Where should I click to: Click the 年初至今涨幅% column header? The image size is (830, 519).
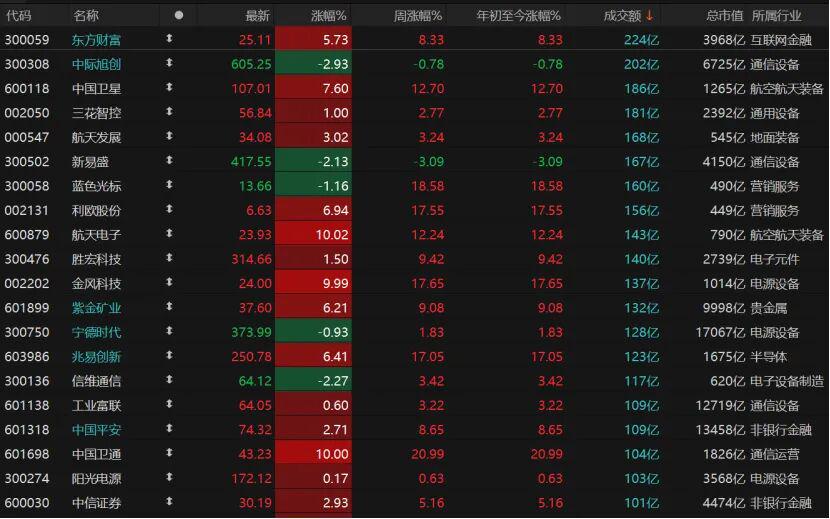tap(519, 15)
